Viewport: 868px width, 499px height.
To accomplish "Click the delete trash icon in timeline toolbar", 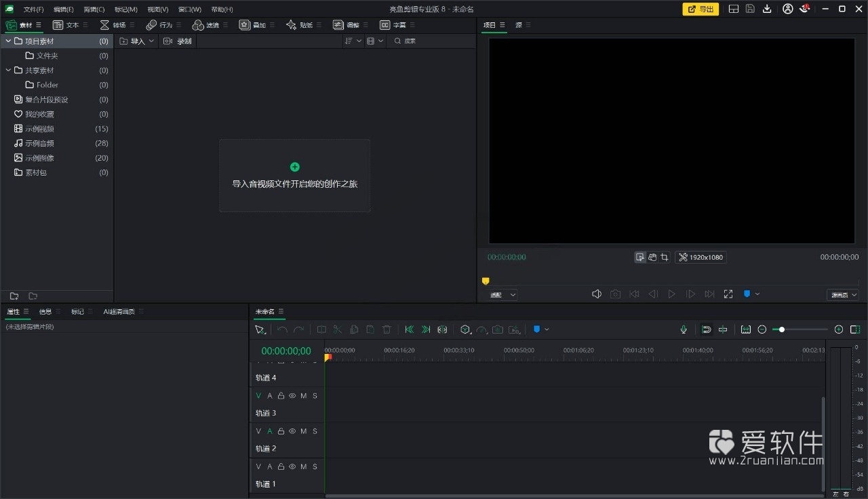I will click(387, 330).
